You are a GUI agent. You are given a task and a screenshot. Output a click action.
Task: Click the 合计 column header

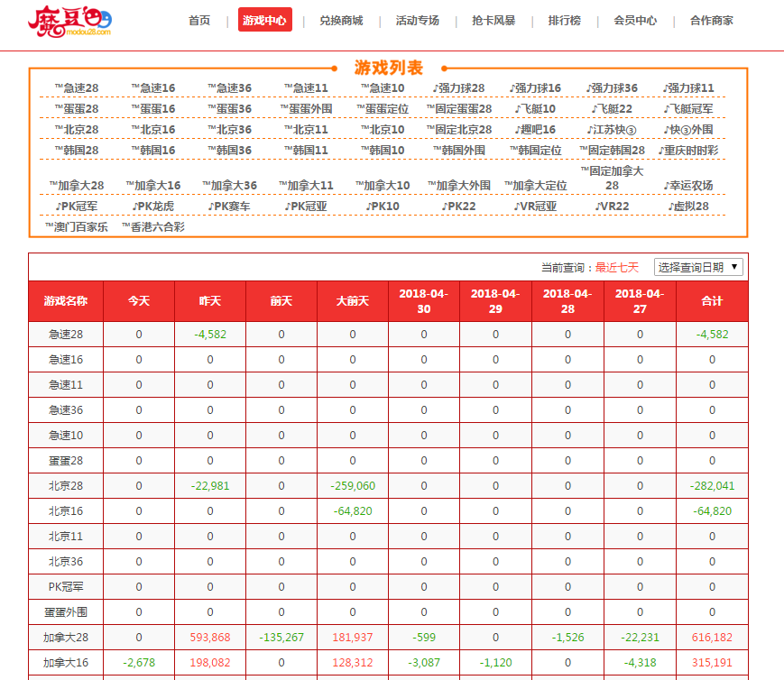click(711, 301)
